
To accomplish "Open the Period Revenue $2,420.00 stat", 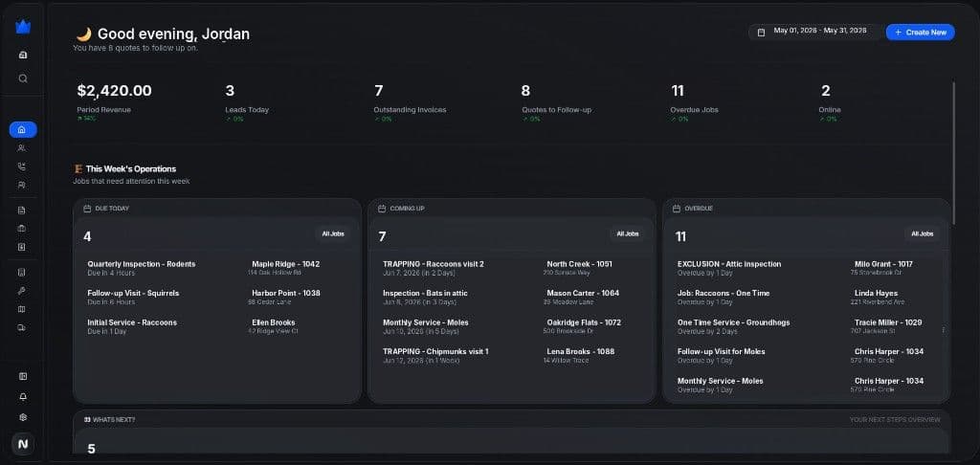I will click(x=115, y=101).
